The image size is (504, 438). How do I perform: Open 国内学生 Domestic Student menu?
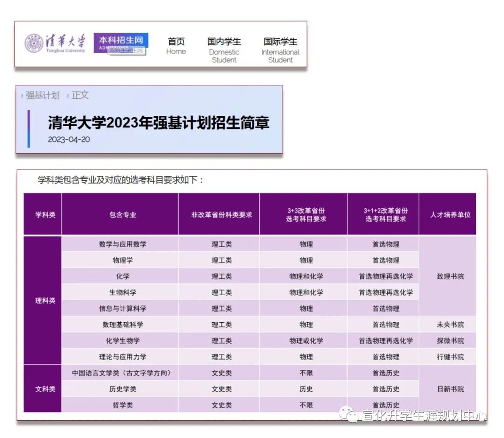pyautogui.click(x=224, y=50)
